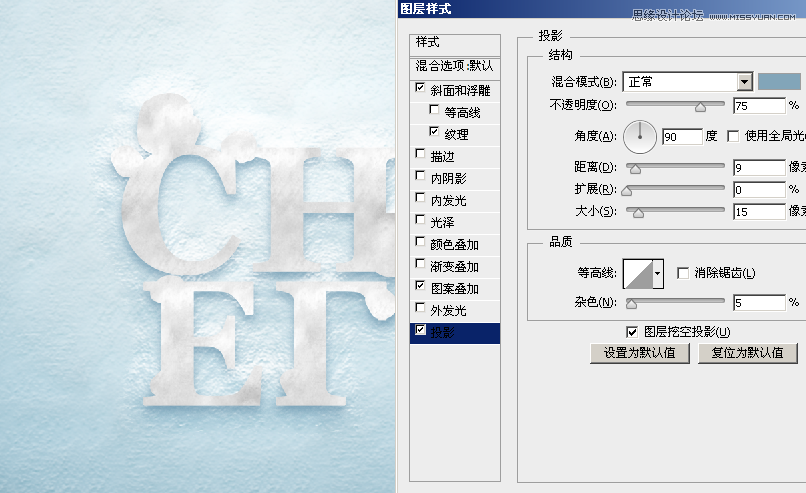Click the shadow color swatch

(780, 82)
